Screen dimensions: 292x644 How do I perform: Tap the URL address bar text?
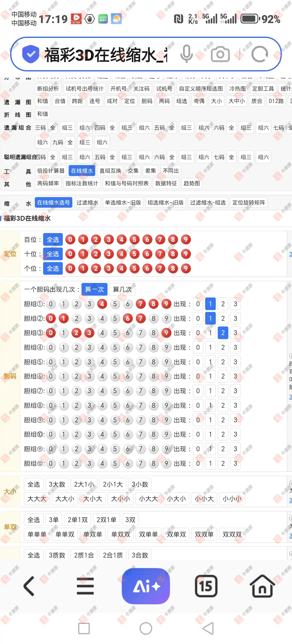(x=105, y=54)
